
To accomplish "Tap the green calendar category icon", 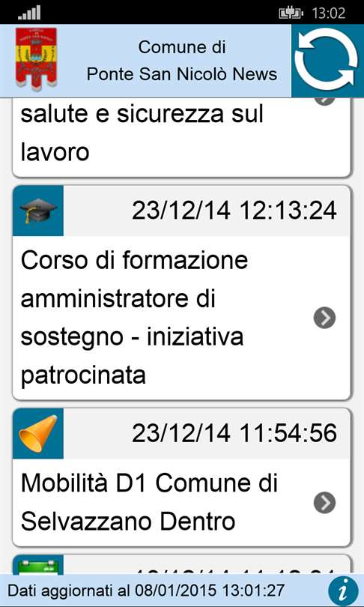I will [38, 564].
